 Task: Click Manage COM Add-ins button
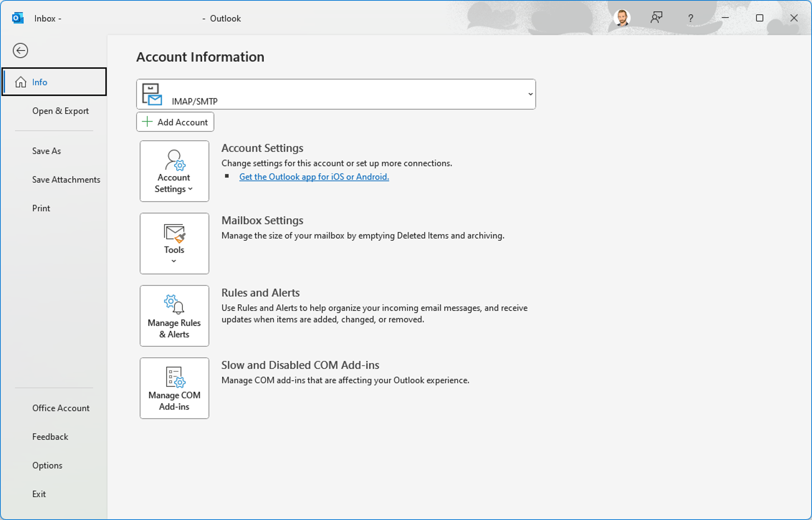174,388
